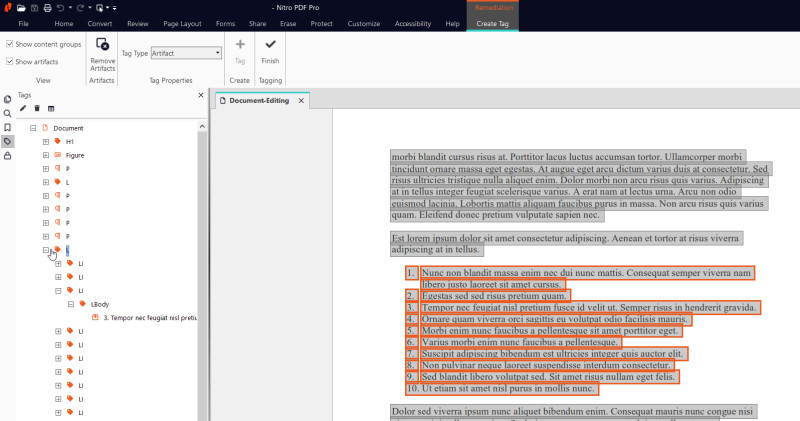The height and width of the screenshot is (421, 800).
Task: Click the delete tag trash icon
Action: (x=37, y=108)
